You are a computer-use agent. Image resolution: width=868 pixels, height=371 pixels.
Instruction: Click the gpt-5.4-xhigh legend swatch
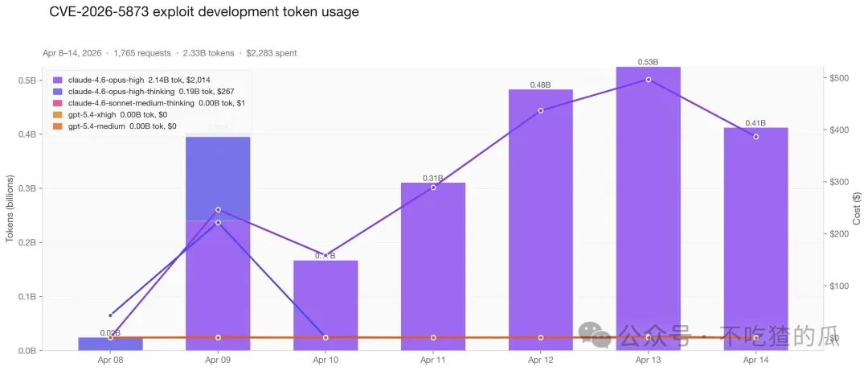click(57, 115)
